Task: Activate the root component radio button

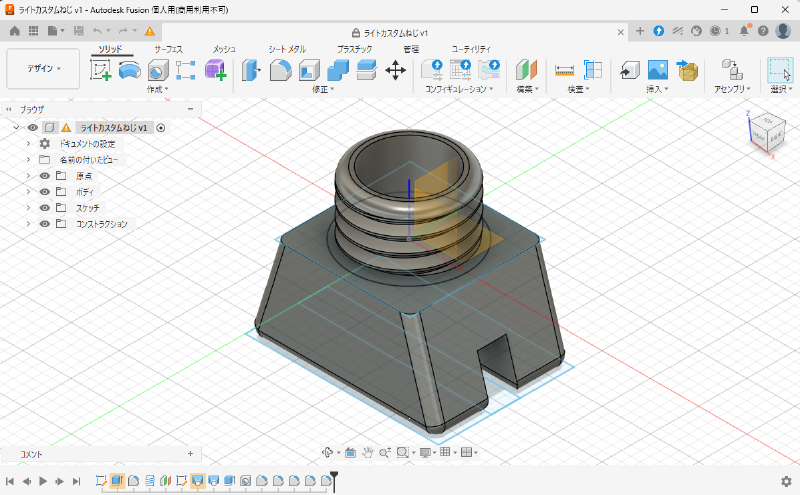Action: pyautogui.click(x=161, y=128)
